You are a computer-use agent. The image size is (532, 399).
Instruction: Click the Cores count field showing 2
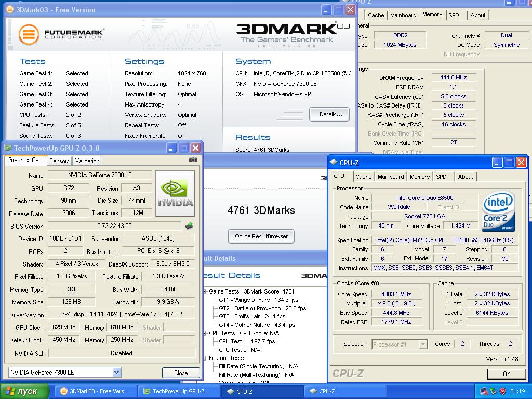(x=462, y=344)
